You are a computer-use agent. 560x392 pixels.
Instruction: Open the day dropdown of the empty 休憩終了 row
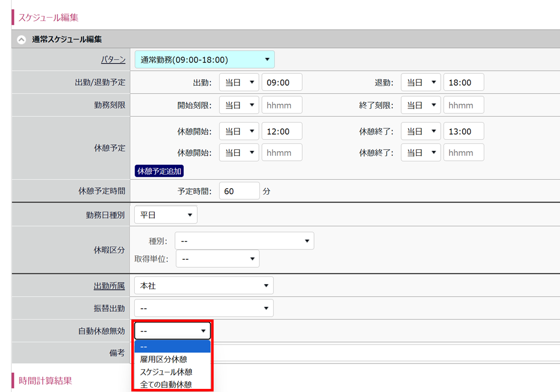(421, 152)
